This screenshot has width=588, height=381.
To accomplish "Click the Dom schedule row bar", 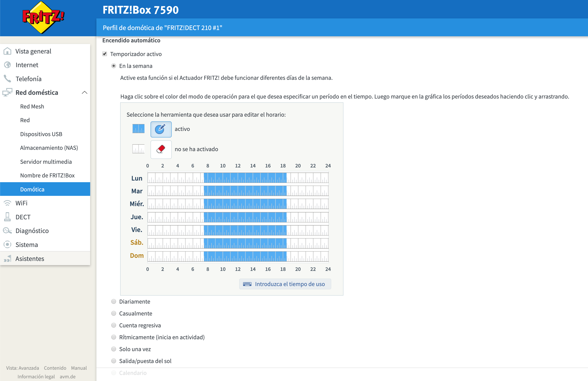I will pyautogui.click(x=238, y=256).
